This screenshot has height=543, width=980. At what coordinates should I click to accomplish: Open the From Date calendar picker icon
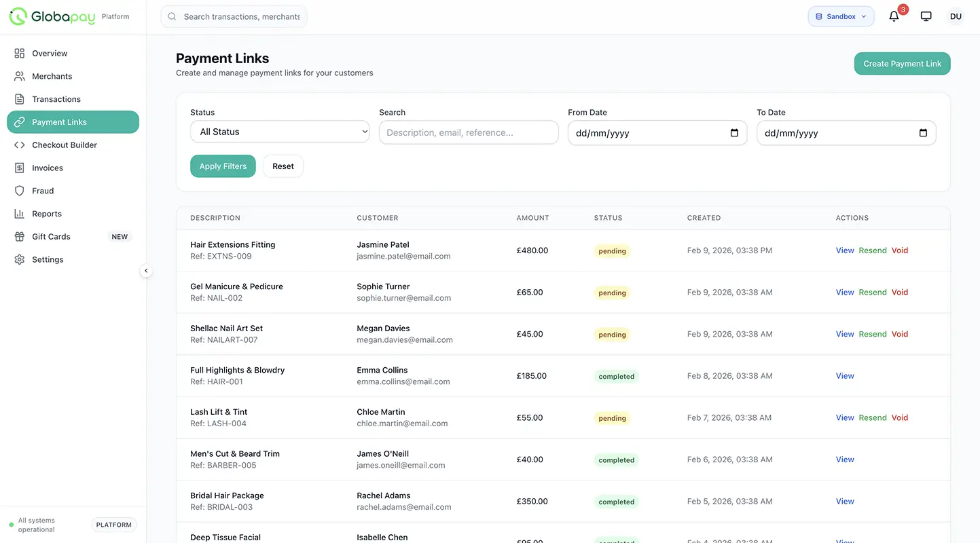734,133
